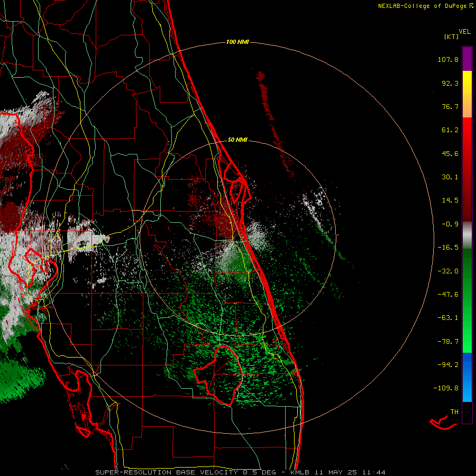The width and height of the screenshot is (476, 476).
Task: Click the -63.1 legend value
Action: (x=448, y=318)
